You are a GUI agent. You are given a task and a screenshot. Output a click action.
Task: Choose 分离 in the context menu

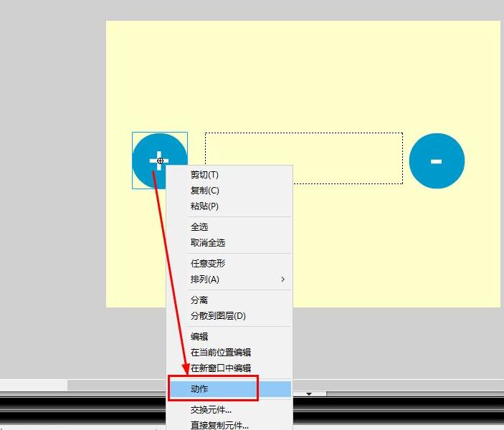(x=229, y=300)
